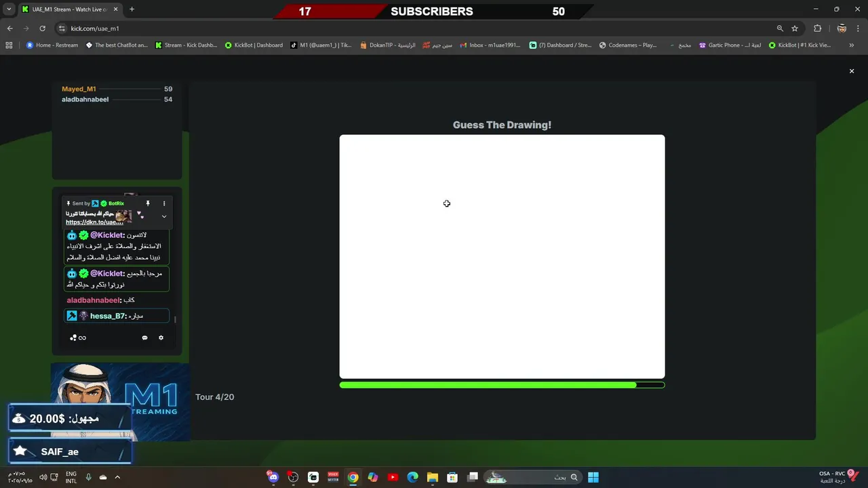Go back to the previous page
Viewport: 868px width, 488px height.
(9, 28)
